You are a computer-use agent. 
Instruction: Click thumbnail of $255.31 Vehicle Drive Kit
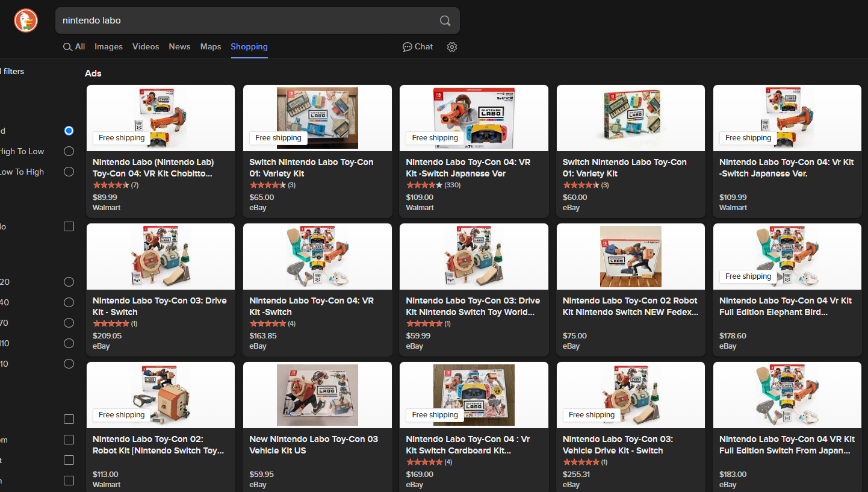(631, 395)
